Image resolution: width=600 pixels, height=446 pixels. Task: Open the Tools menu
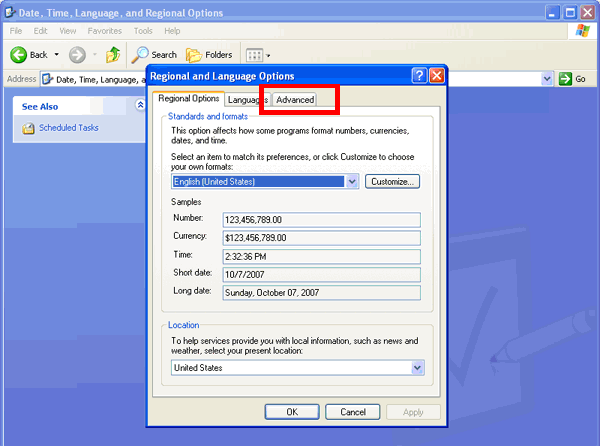click(145, 31)
